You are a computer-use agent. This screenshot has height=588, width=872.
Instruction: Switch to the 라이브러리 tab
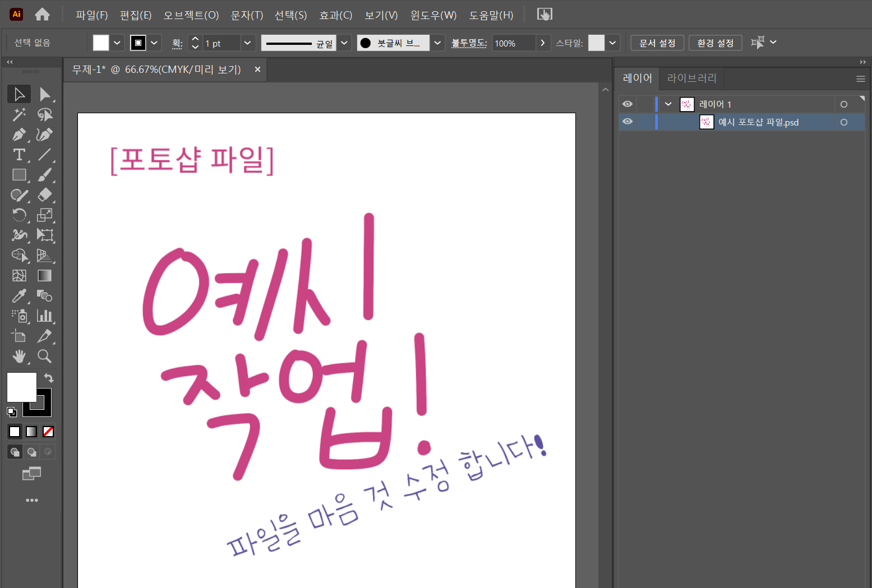691,78
